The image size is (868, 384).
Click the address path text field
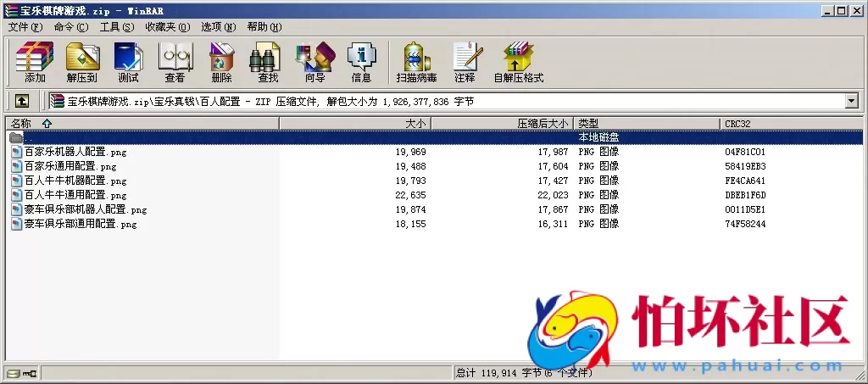click(447, 101)
